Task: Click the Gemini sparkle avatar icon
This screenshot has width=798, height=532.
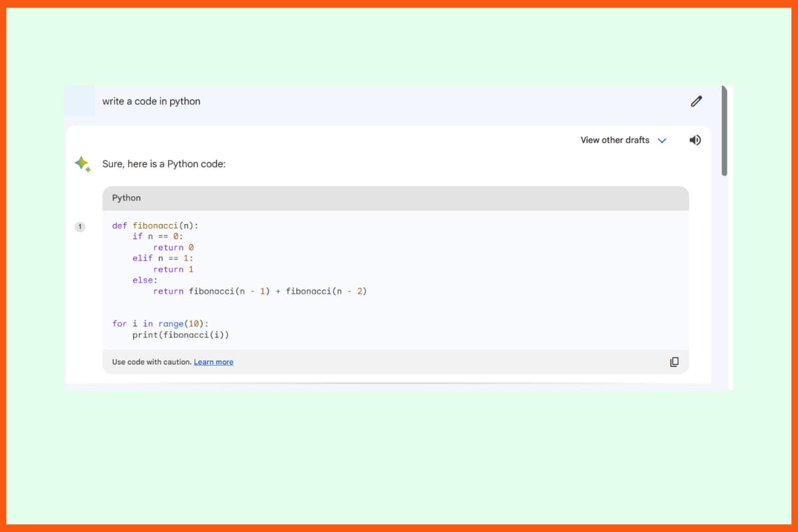Action: (82, 163)
